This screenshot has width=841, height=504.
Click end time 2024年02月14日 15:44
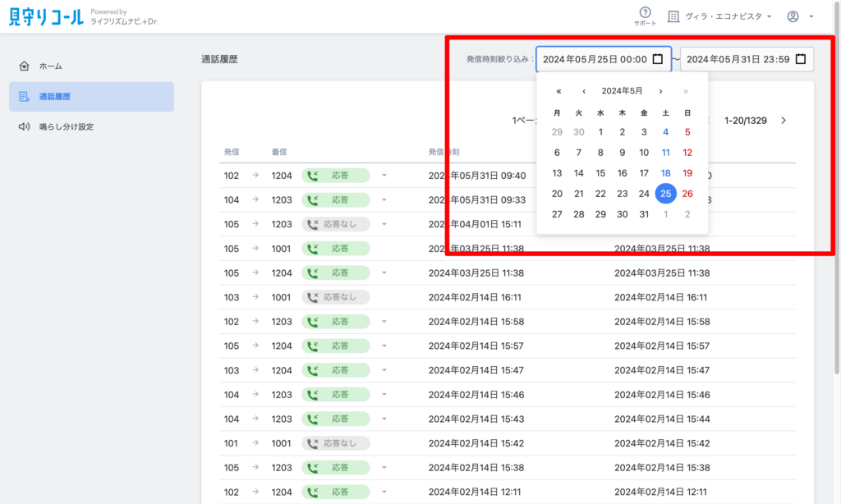pyautogui.click(x=663, y=419)
